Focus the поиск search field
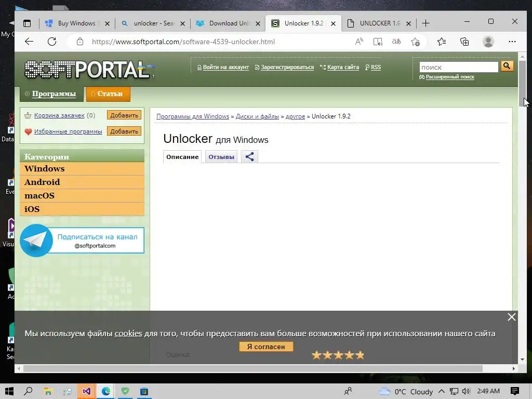 click(459, 67)
